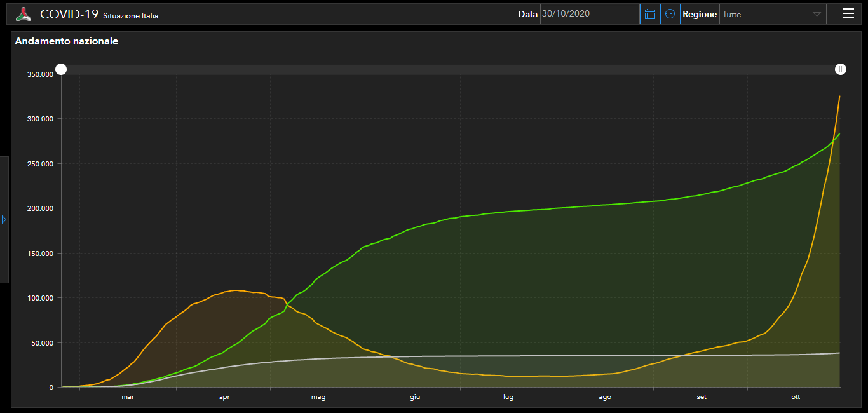
Task: Click the COVID-19 title text
Action: pos(69,14)
